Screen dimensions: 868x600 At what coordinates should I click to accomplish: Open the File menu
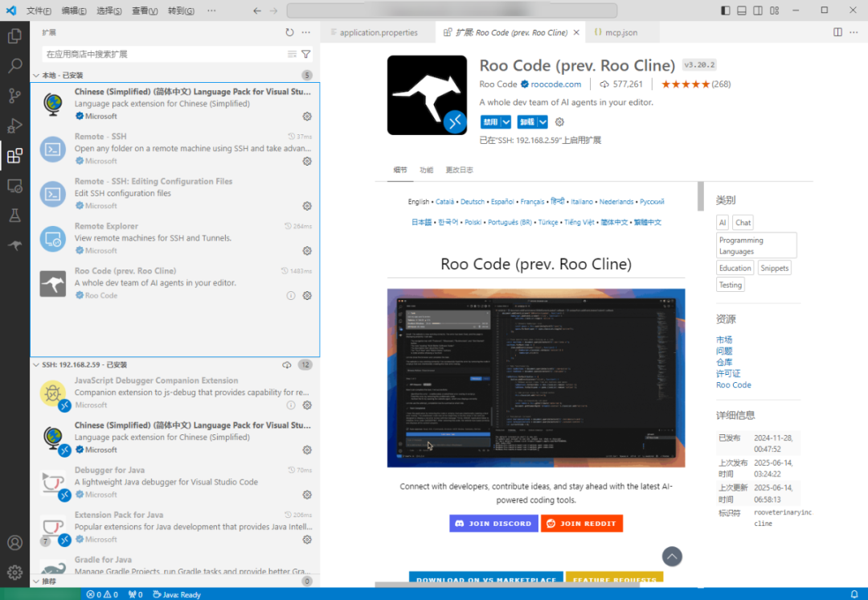pyautogui.click(x=39, y=10)
